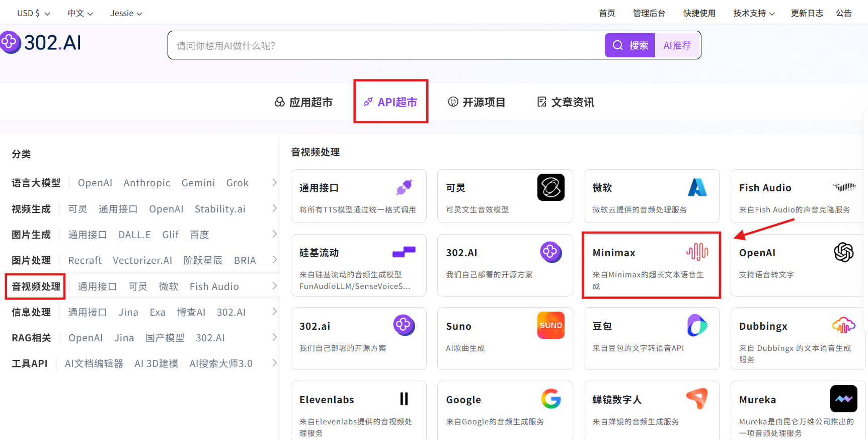The width and height of the screenshot is (868, 440).
Task: Click Fish Audio in 音视频处理 row
Action: click(214, 286)
